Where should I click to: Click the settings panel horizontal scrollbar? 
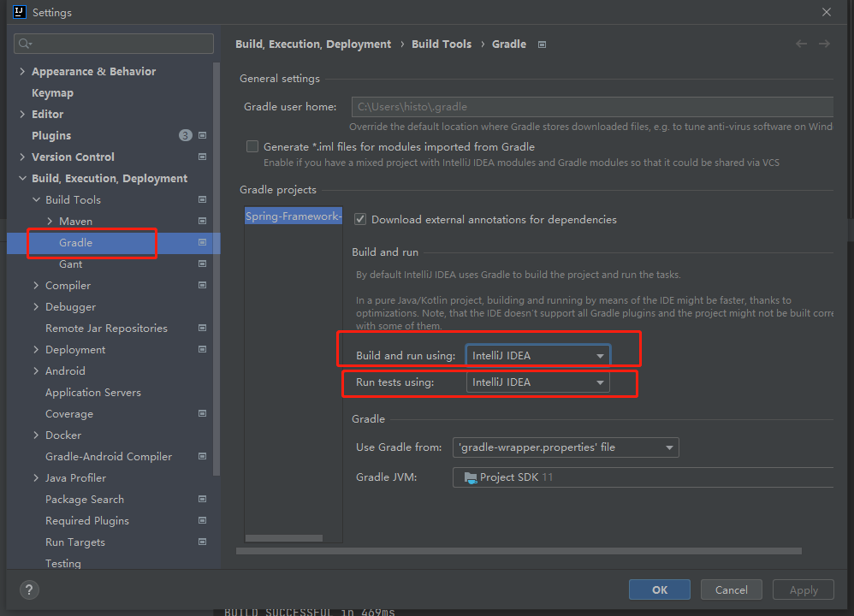(519, 551)
